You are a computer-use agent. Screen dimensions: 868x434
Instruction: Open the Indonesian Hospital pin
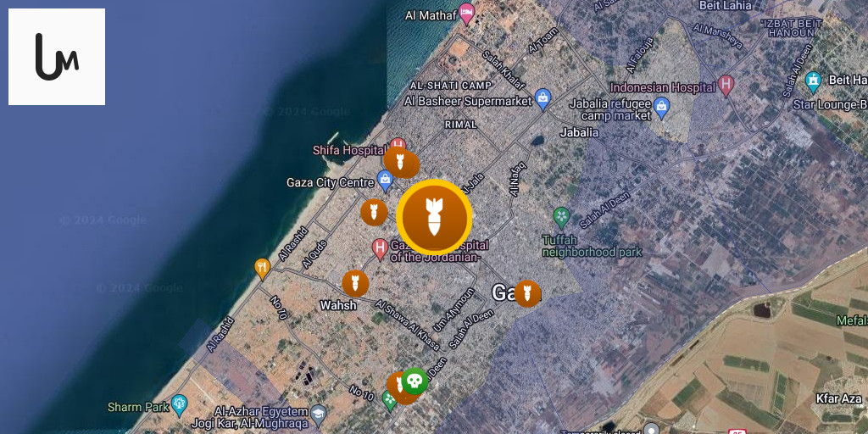(726, 86)
